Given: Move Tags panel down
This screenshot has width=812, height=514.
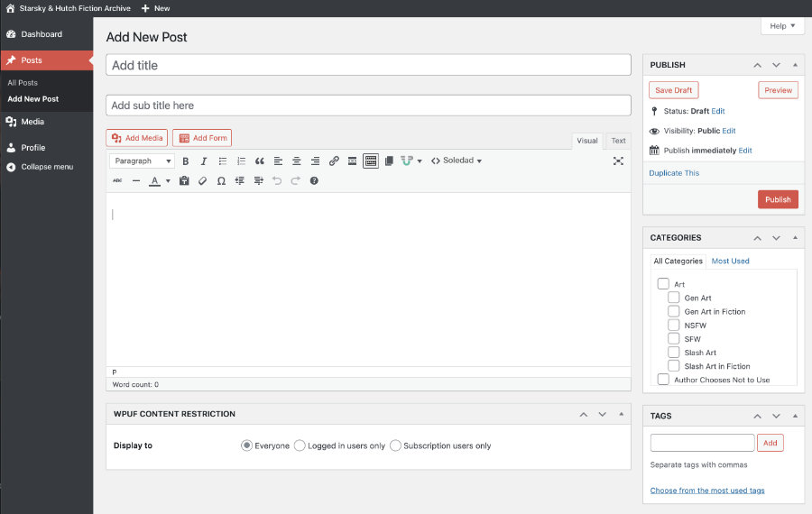Looking at the screenshot, I should (x=776, y=417).
